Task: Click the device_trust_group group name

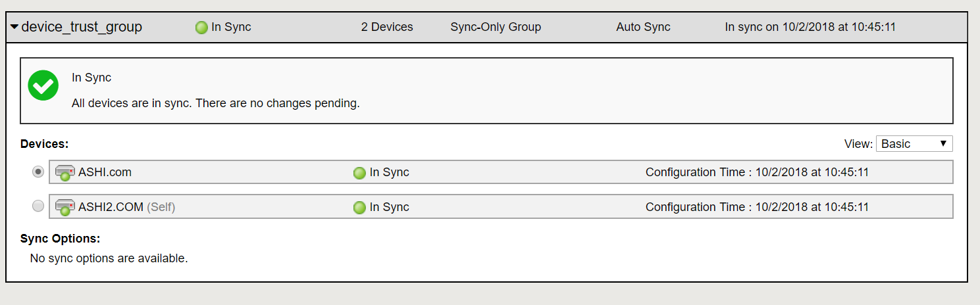Action: [x=82, y=28]
